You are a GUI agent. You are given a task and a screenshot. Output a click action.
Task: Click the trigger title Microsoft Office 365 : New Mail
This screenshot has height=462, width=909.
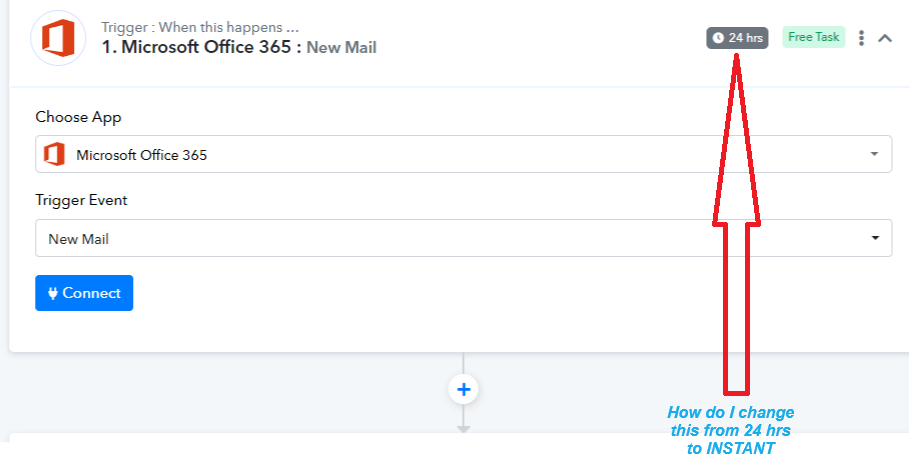click(x=239, y=47)
